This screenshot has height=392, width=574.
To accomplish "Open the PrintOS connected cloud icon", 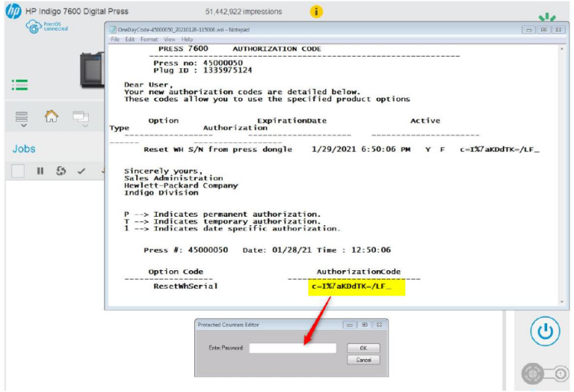I will tap(34, 27).
